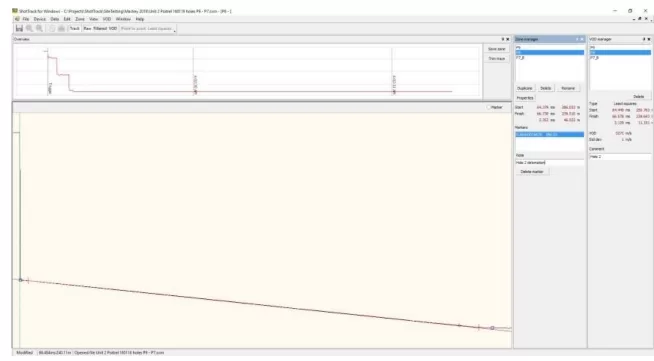Click the print icon in the toolbar
Screen dimensions: 654x361
pyautogui.click(x=61, y=28)
